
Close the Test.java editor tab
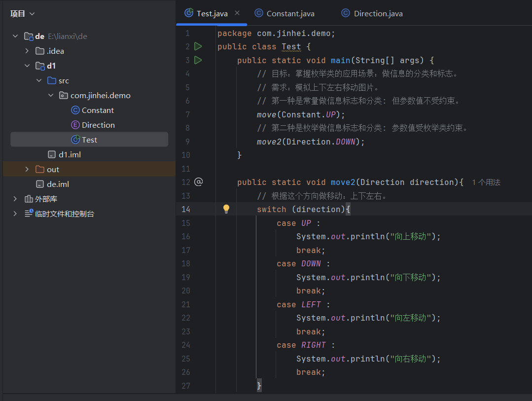coord(237,13)
